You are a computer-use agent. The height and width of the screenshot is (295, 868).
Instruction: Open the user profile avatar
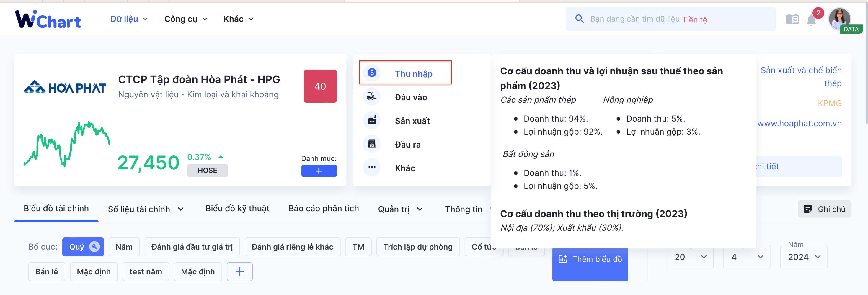839,19
